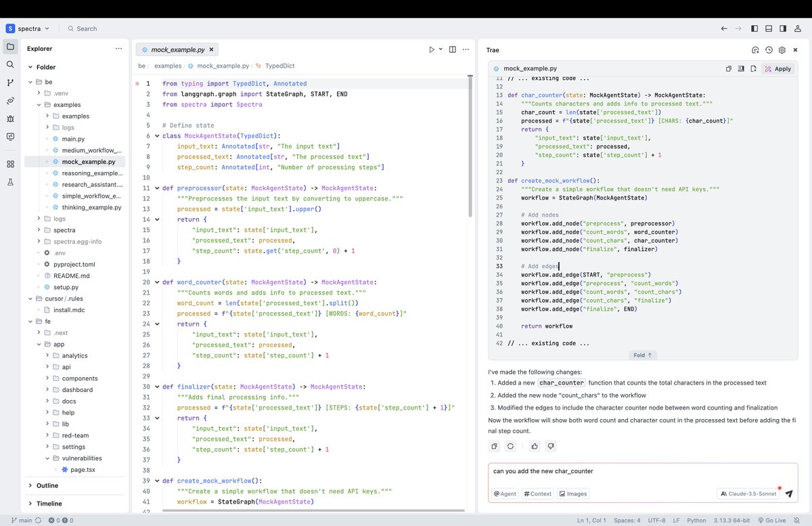
Task: Click the Run Python file play button
Action: (432, 49)
